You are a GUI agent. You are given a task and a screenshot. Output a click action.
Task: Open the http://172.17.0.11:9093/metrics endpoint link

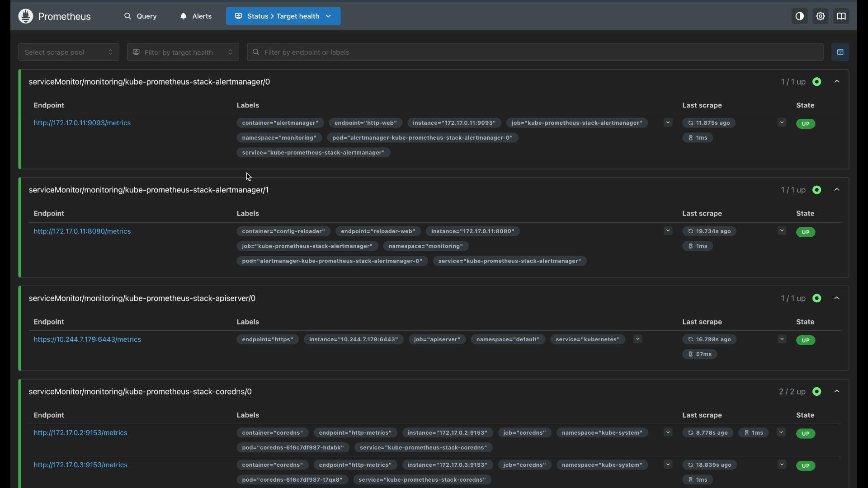82,123
